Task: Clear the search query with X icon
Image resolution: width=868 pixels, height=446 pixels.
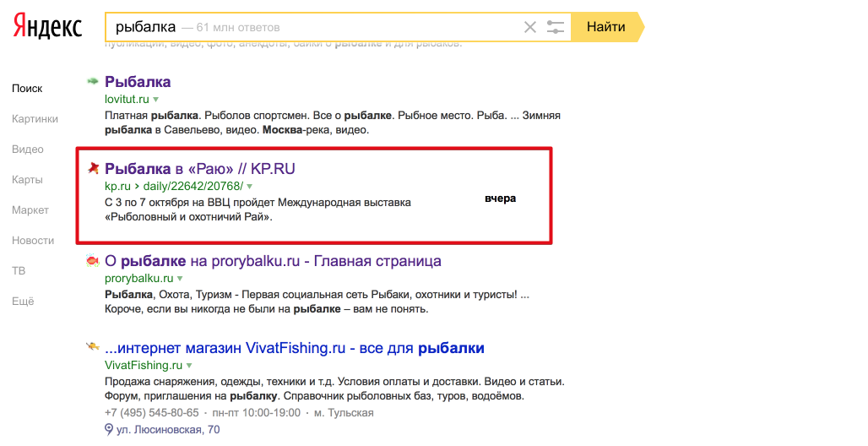Action: (x=529, y=26)
